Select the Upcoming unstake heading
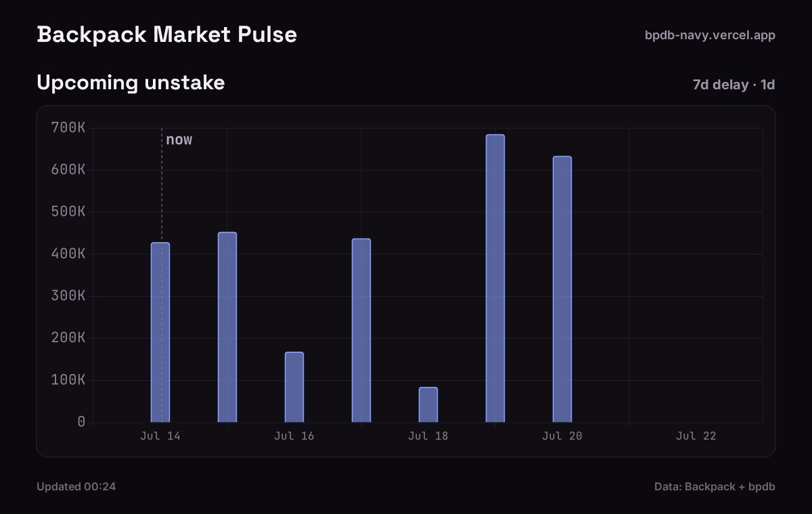 [x=131, y=83]
